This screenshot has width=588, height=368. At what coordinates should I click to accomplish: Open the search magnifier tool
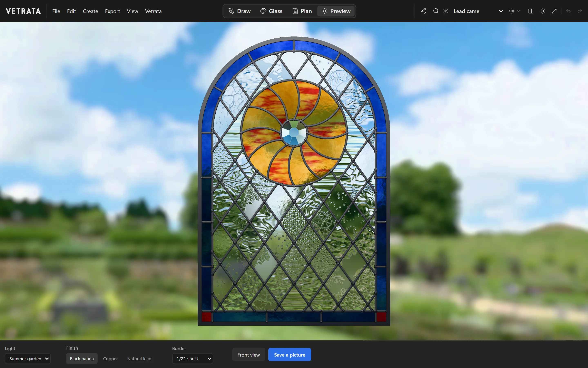point(436,11)
